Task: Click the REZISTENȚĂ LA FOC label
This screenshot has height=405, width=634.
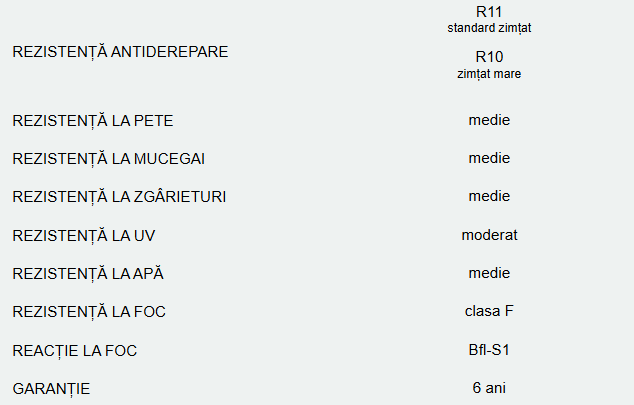Action: point(89,312)
